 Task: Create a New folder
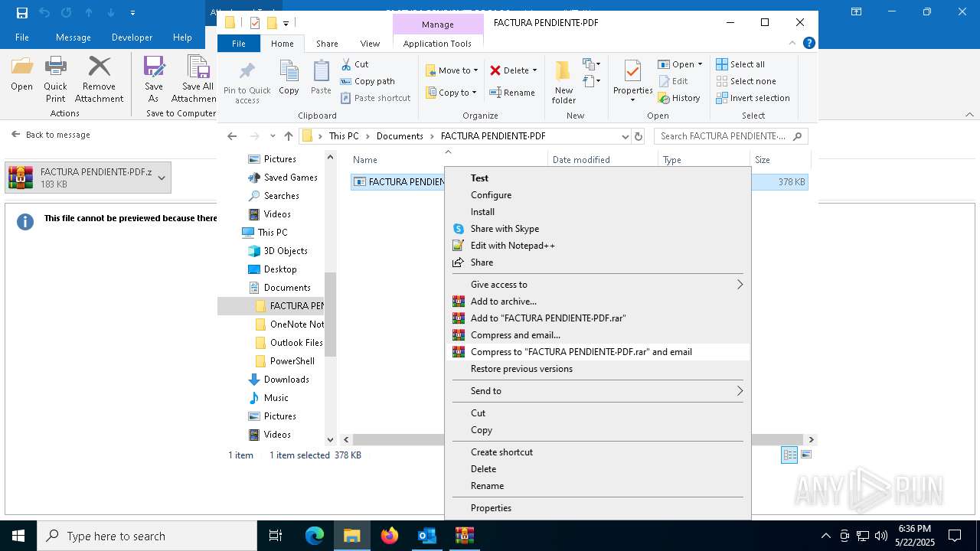563,83
